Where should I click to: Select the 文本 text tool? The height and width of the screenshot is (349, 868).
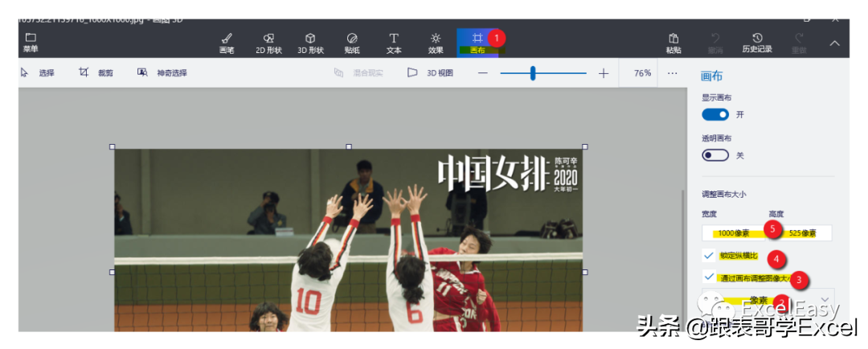[394, 43]
